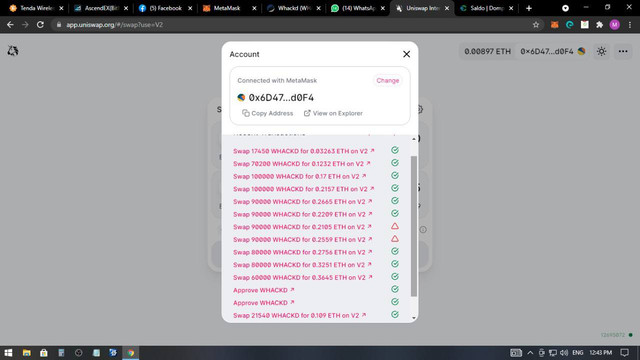Image resolution: width=640 pixels, height=360 pixels.
Task: Open File Explorer from taskbar
Action: pyautogui.click(x=27, y=353)
